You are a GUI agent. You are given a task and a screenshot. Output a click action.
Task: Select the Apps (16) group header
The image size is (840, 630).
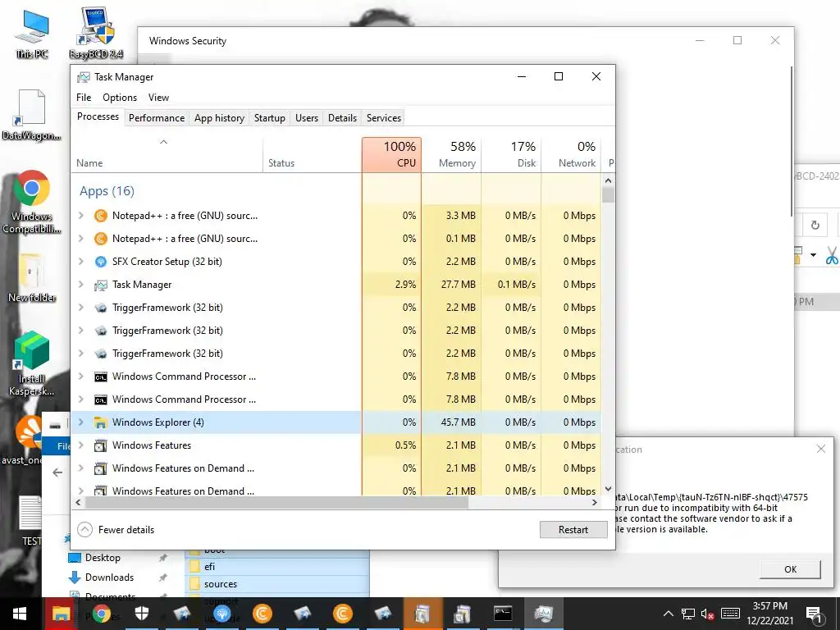click(x=107, y=190)
